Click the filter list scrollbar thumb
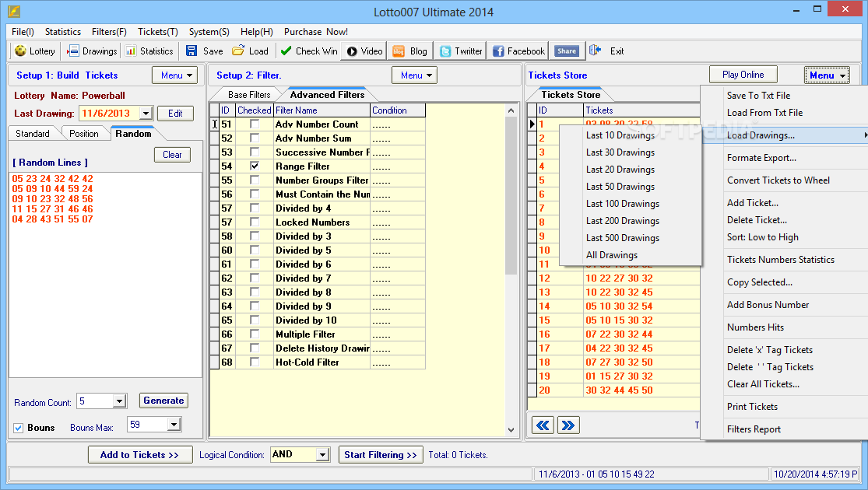 pos(511,195)
